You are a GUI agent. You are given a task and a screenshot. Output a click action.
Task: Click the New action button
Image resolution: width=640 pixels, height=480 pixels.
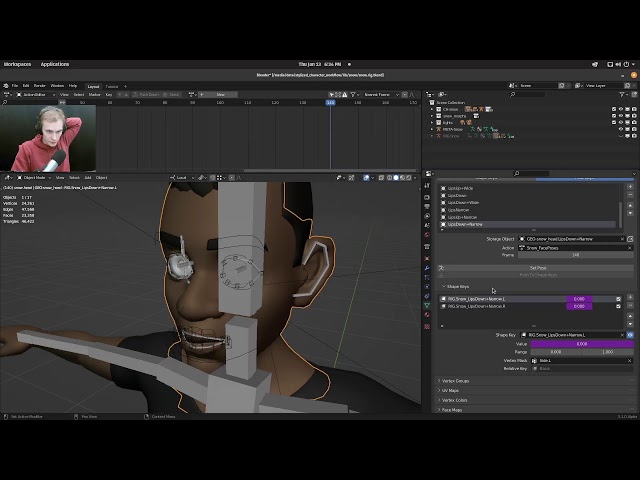pos(218,95)
